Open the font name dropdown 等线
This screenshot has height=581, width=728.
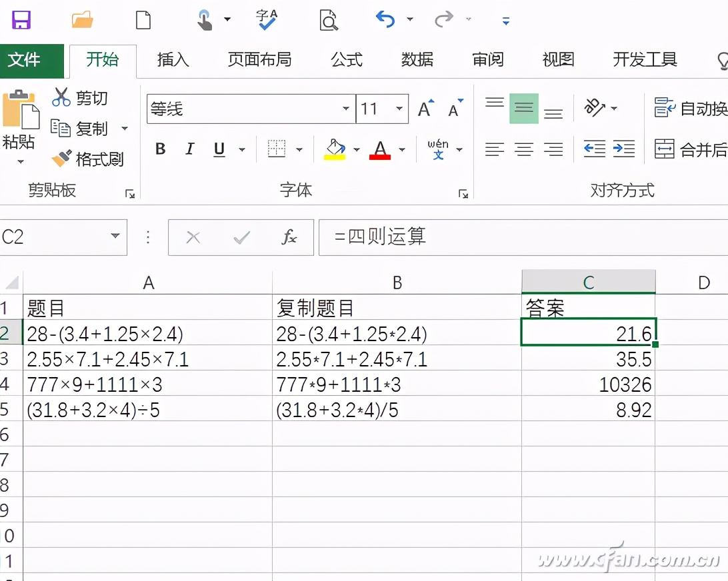pos(346,109)
